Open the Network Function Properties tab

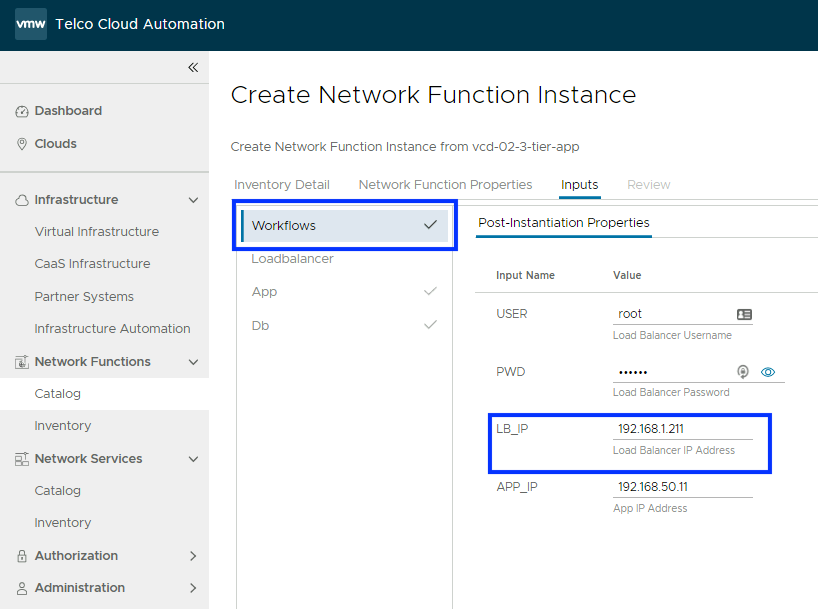445,185
